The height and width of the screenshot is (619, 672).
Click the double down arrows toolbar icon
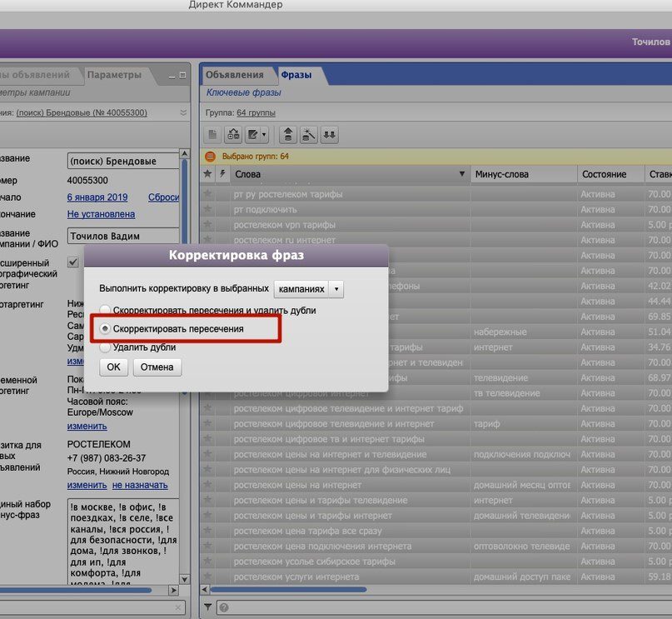coord(330,134)
